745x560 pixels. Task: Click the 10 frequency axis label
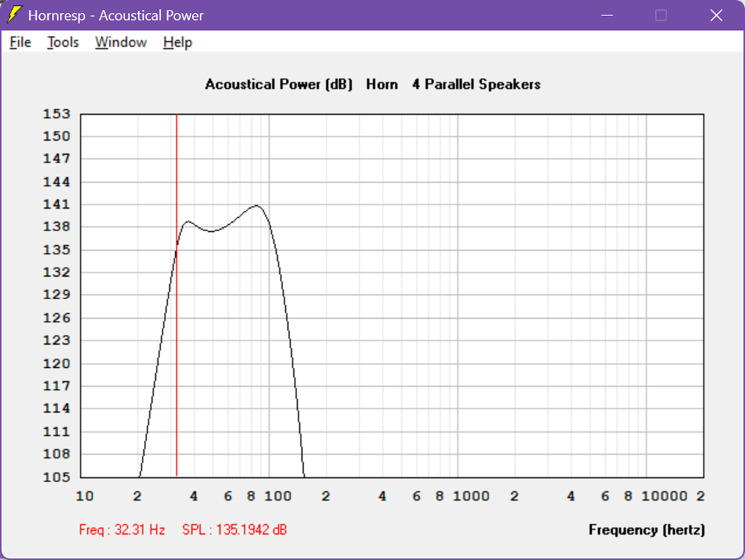tap(85, 496)
